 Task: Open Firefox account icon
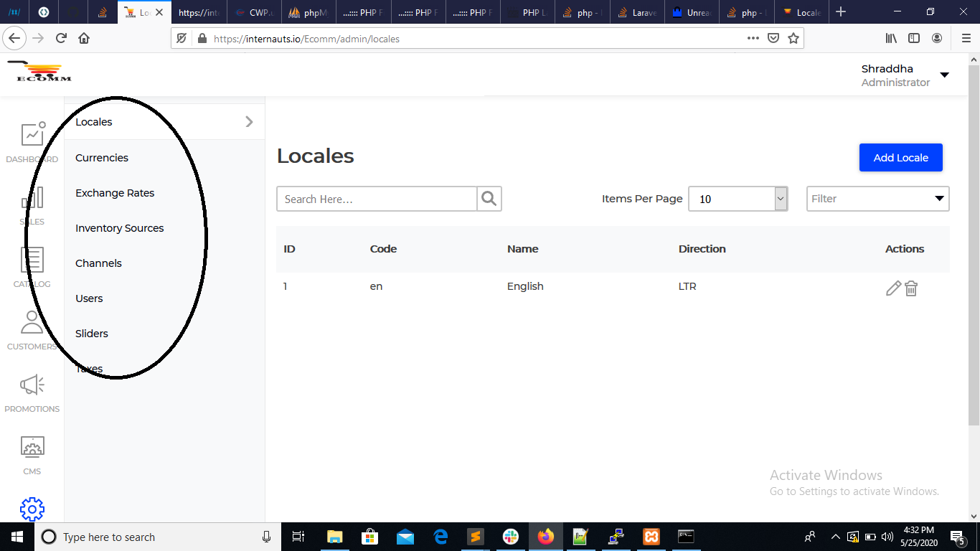937,38
